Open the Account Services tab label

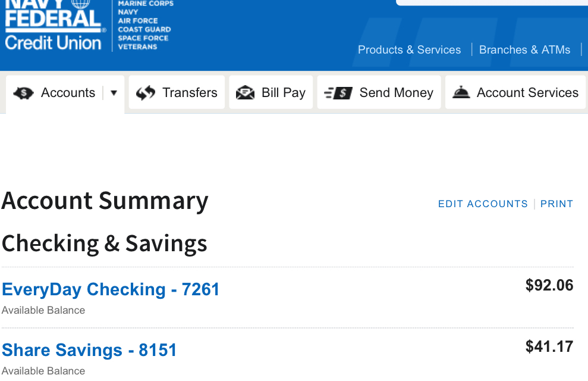click(x=527, y=93)
